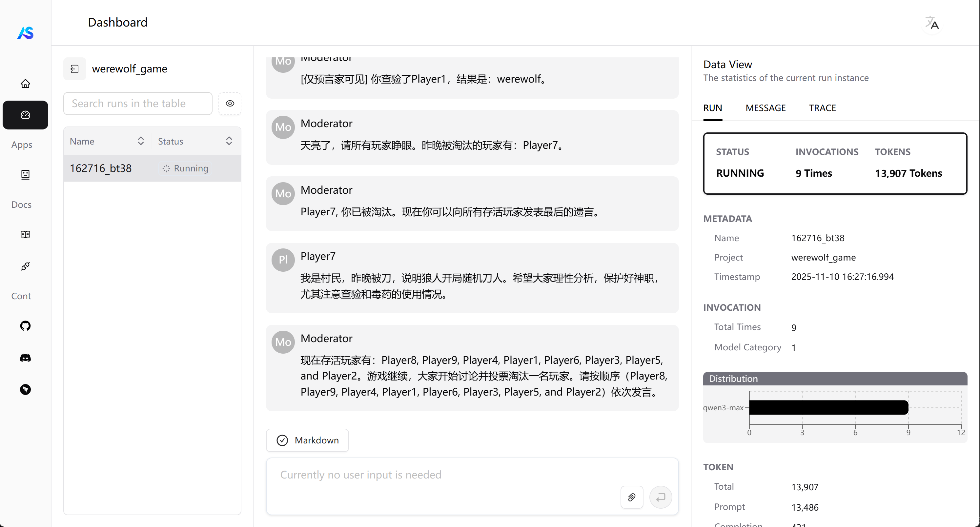The width and height of the screenshot is (980, 527).
Task: Focus the Search runs input
Action: (138, 104)
